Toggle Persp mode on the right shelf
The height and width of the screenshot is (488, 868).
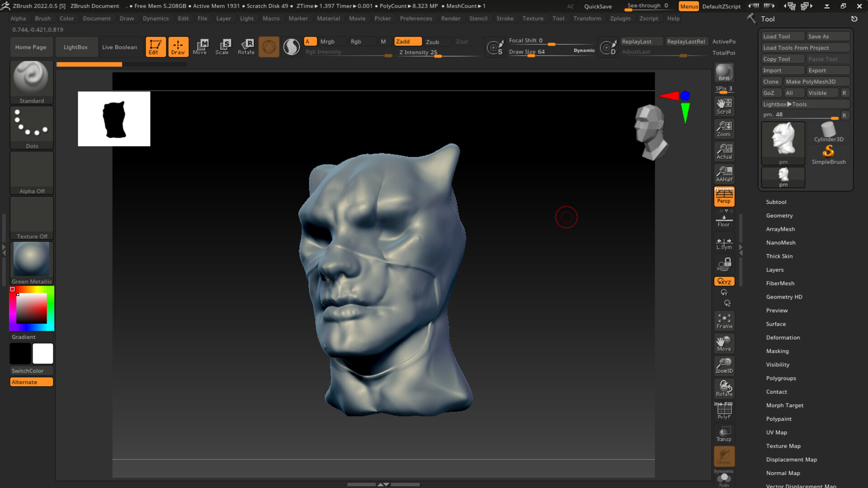click(724, 196)
